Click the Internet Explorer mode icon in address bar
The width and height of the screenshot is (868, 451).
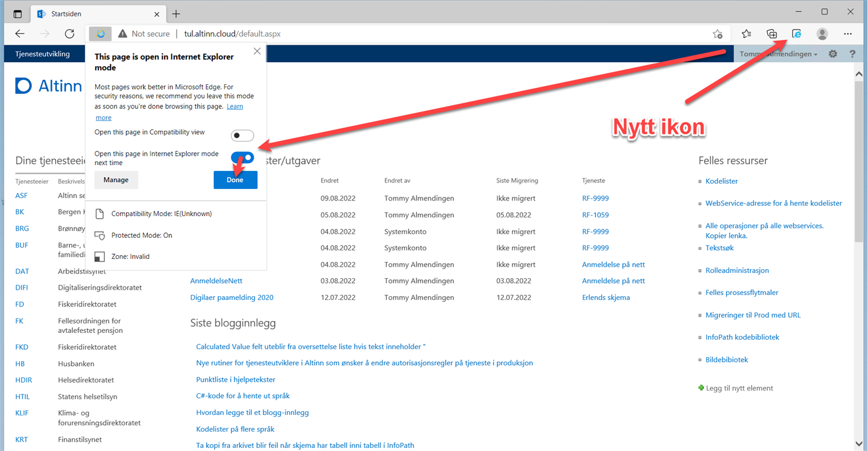click(x=101, y=34)
